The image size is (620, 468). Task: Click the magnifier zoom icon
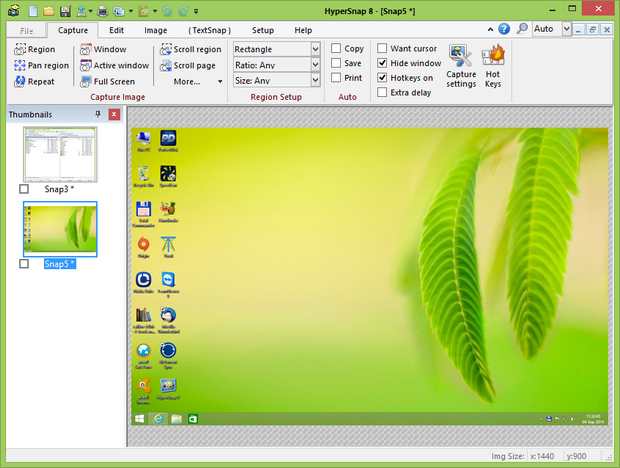click(522, 28)
